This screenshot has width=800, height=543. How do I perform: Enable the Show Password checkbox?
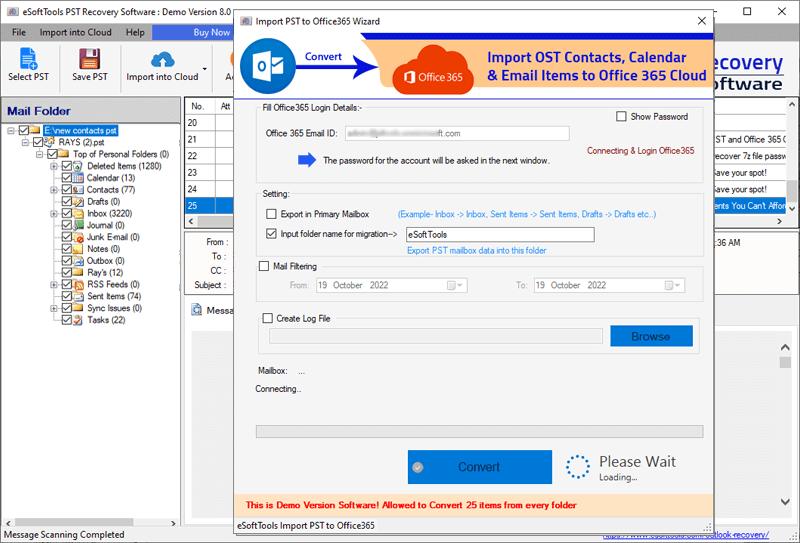(x=621, y=116)
